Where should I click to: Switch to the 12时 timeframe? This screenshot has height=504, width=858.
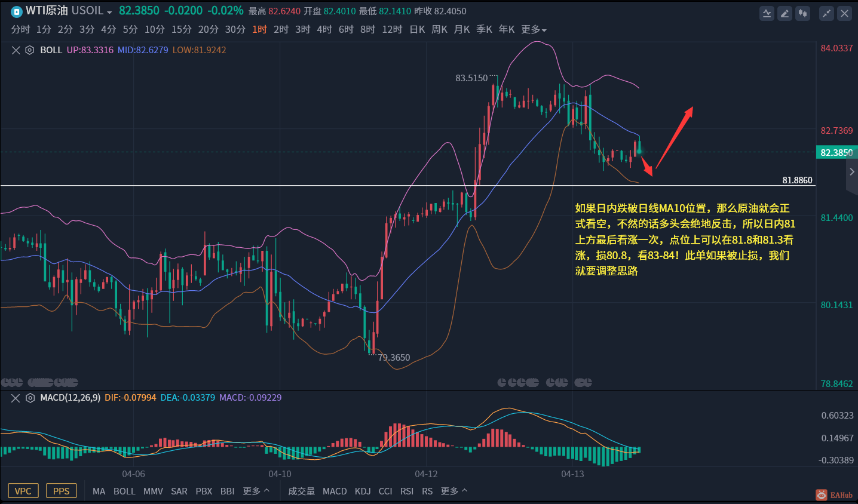pyautogui.click(x=392, y=29)
